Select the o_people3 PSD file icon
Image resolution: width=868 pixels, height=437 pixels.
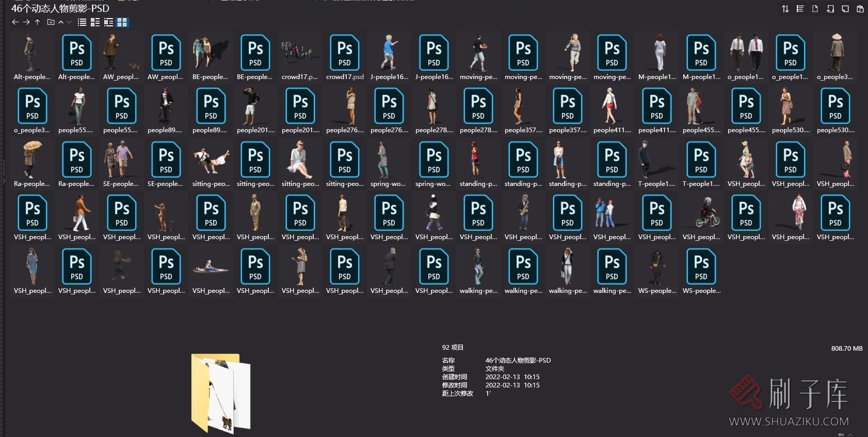pyautogui.click(x=33, y=106)
